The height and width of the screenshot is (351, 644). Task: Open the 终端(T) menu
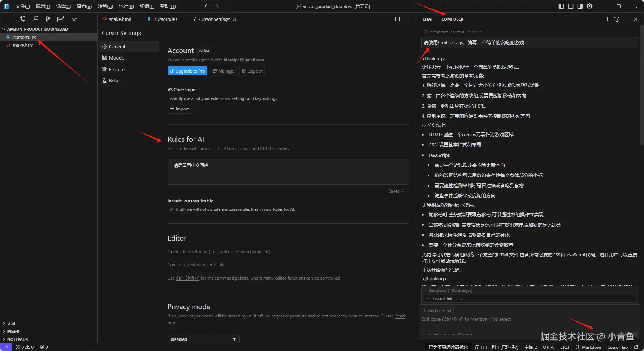147,6
